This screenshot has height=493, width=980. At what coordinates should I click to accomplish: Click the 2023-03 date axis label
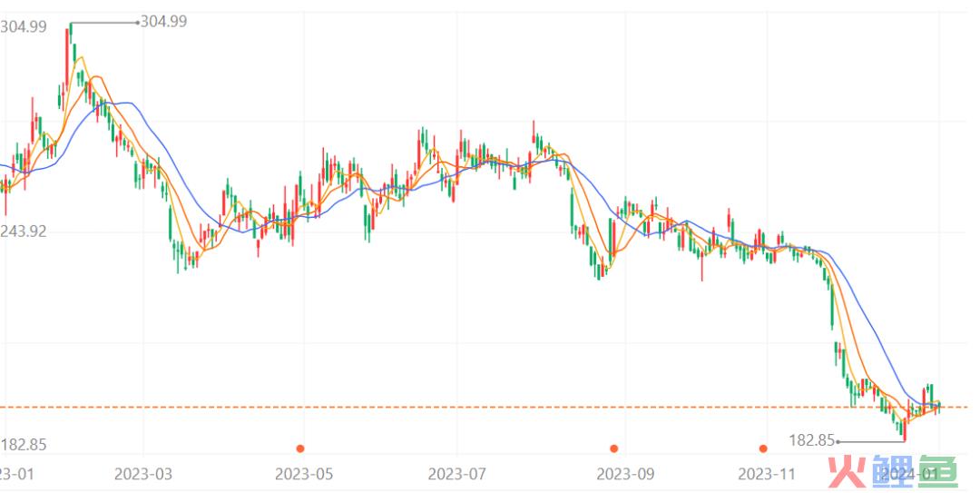coord(143,474)
